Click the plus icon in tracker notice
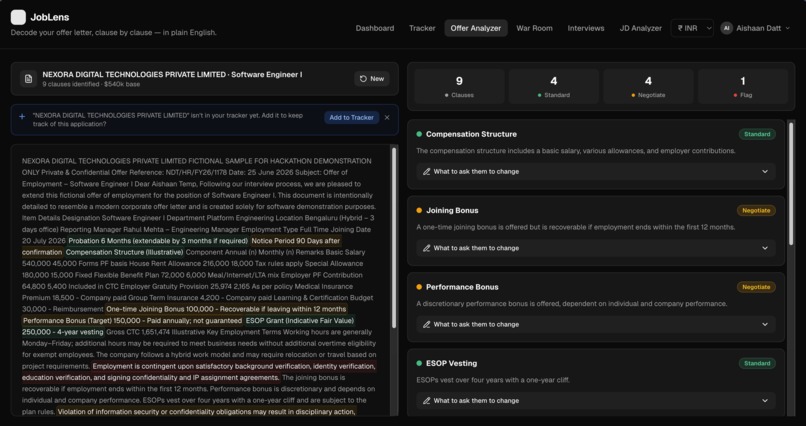This screenshot has height=426, width=806. coord(22,117)
